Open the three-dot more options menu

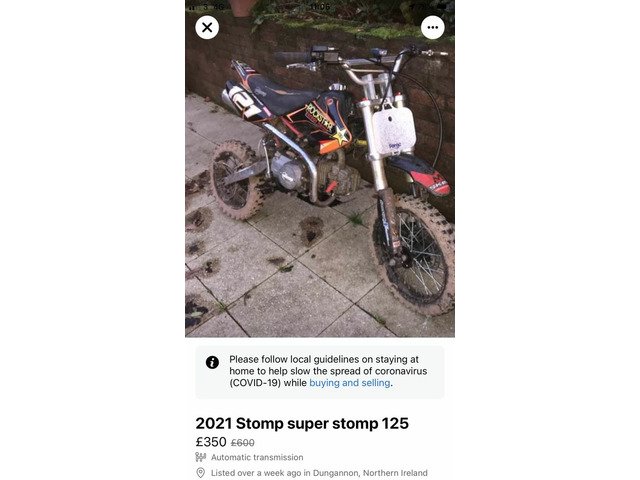coord(433,27)
